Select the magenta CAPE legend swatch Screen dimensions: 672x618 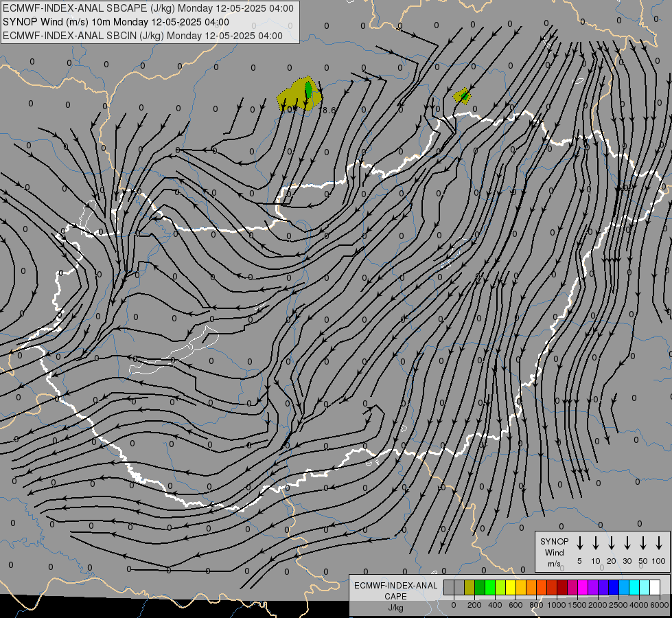click(x=583, y=587)
